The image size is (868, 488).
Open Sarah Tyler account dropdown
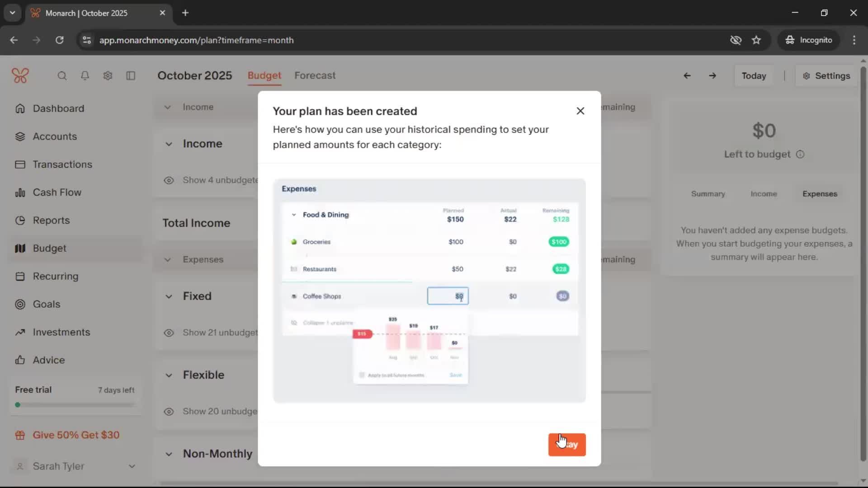[x=75, y=466]
